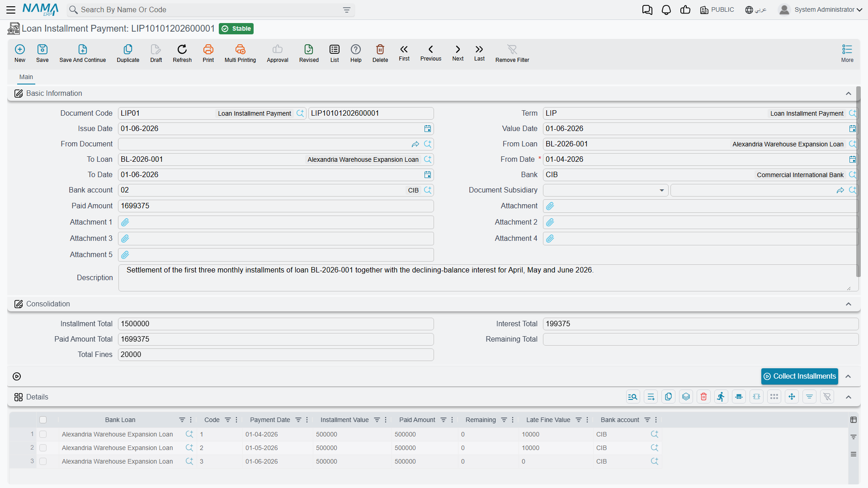
Task: Click Collect Installments button
Action: click(799, 376)
